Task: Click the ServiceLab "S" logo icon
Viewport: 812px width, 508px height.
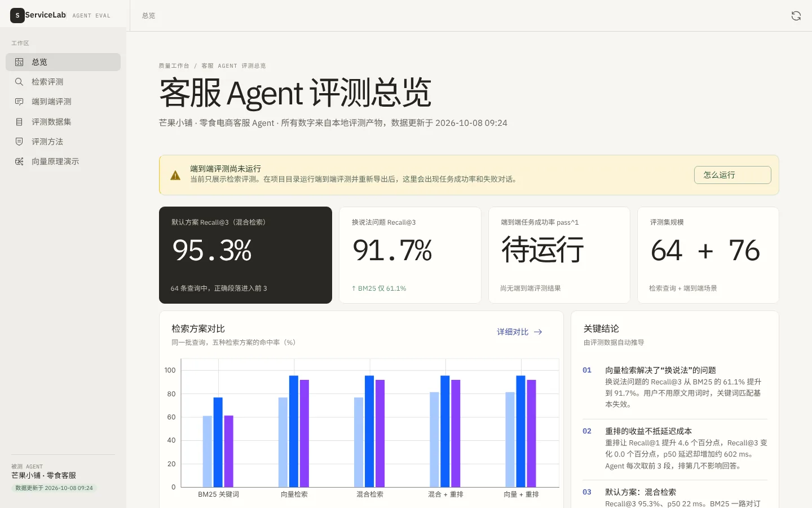Action: 17,16
